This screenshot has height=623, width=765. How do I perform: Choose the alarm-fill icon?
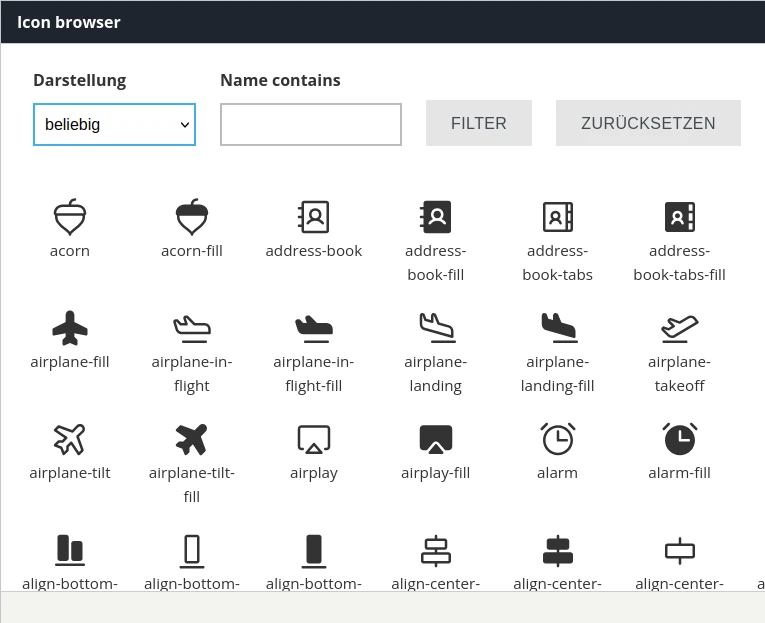680,439
